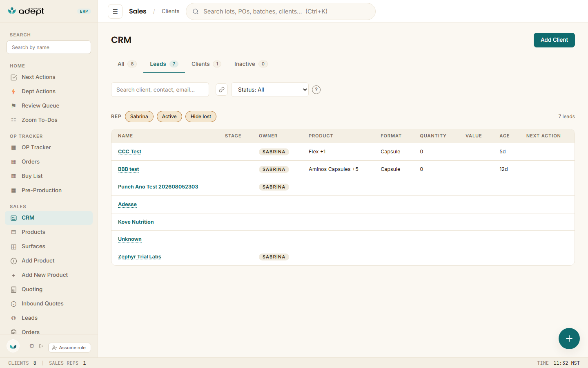Toggle the sidebar hamburger menu
The height and width of the screenshot is (368, 588).
coord(115,11)
